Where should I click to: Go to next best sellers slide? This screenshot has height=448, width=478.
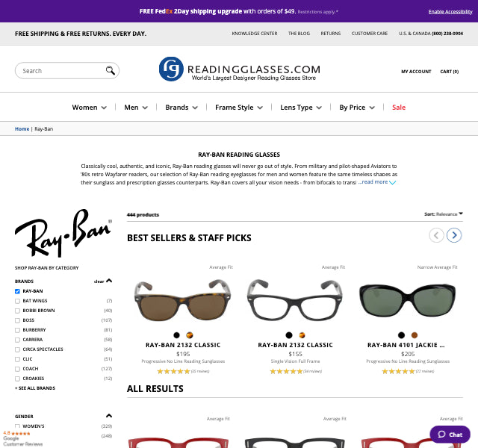[x=454, y=235]
